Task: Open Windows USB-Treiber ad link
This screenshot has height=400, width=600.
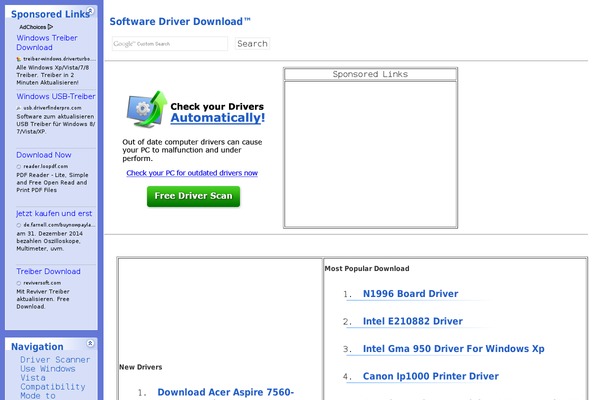Action: coord(56,96)
